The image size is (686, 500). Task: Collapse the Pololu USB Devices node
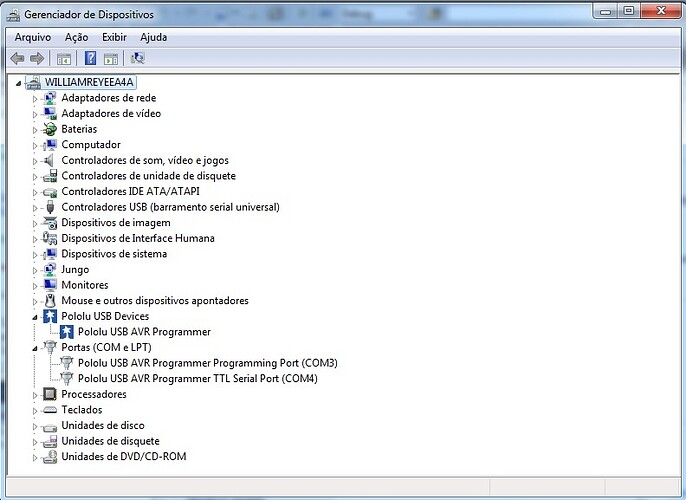pos(35,316)
